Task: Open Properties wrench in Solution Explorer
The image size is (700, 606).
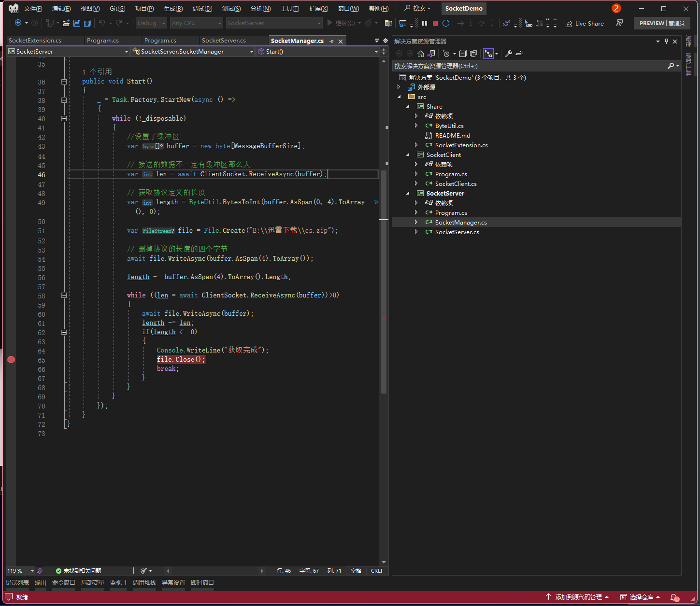Action: 509,54
